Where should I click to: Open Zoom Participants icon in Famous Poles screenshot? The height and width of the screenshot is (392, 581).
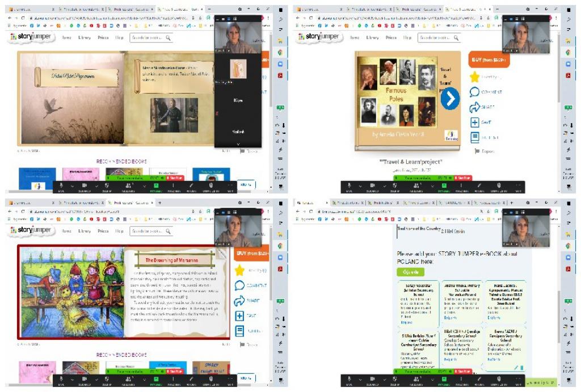coord(416,186)
